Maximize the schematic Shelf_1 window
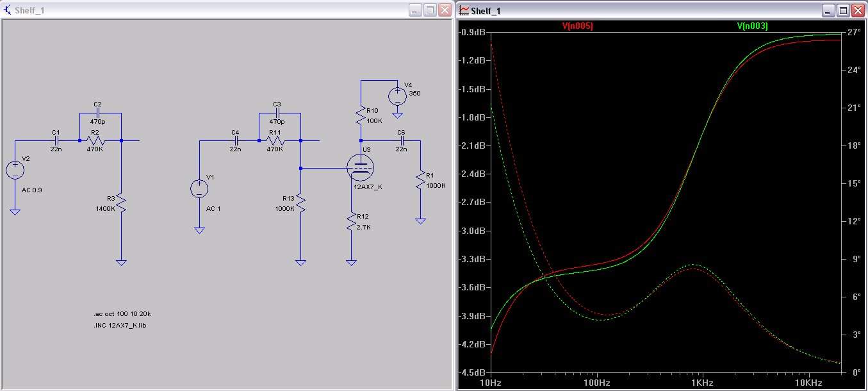This screenshot has width=868, height=391. 430,10
